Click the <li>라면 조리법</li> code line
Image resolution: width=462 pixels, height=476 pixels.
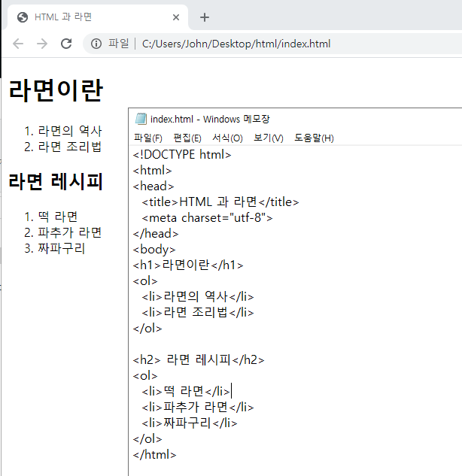click(x=198, y=312)
